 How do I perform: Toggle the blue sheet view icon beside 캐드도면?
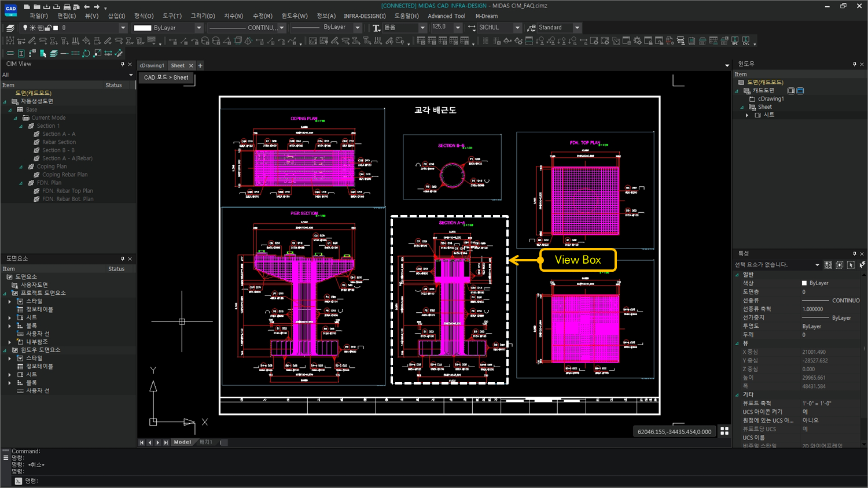pos(800,90)
